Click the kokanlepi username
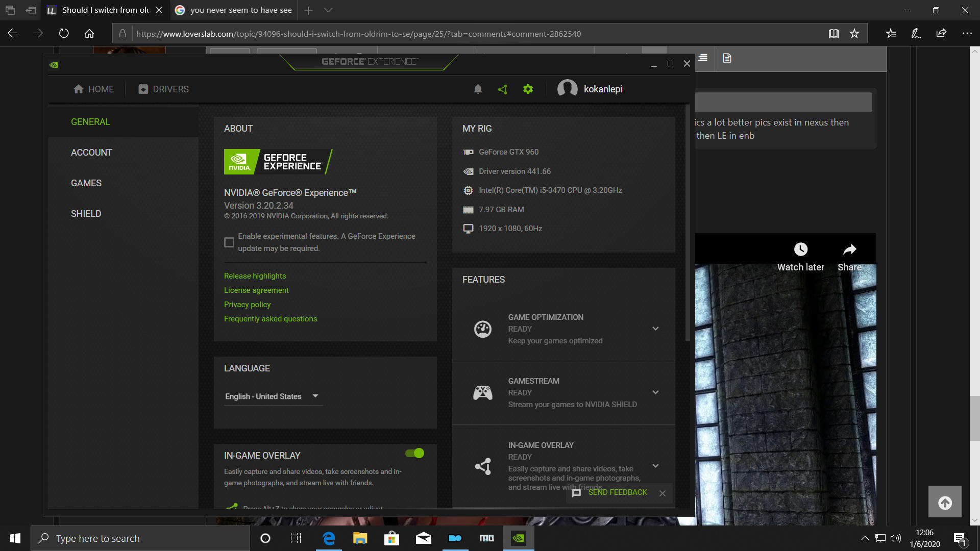 (x=603, y=89)
